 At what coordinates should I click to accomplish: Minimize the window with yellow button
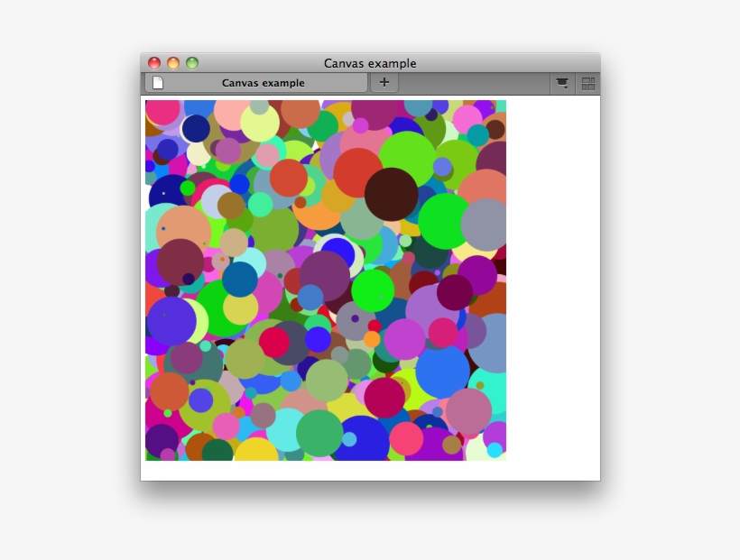coord(173,63)
